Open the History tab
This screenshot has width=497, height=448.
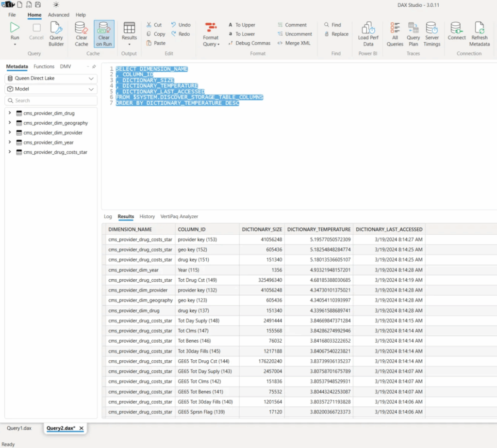coord(147,217)
